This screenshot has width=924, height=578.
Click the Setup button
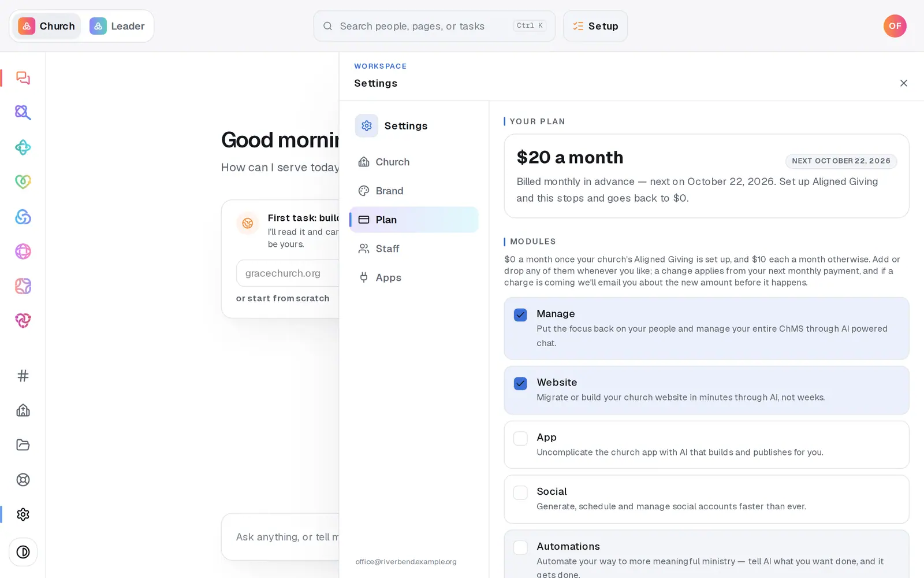tap(595, 26)
